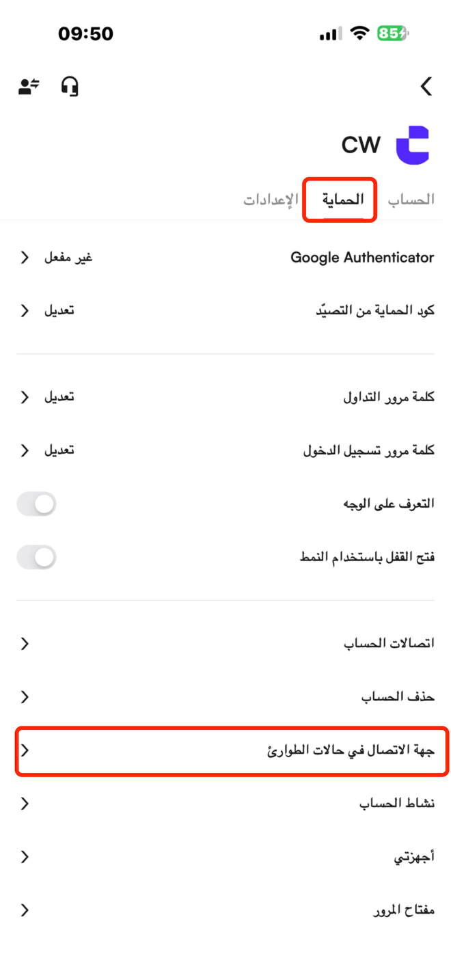The image size is (451, 980).
Task: Tap the headset customer support icon
Action: pyautogui.click(x=70, y=87)
